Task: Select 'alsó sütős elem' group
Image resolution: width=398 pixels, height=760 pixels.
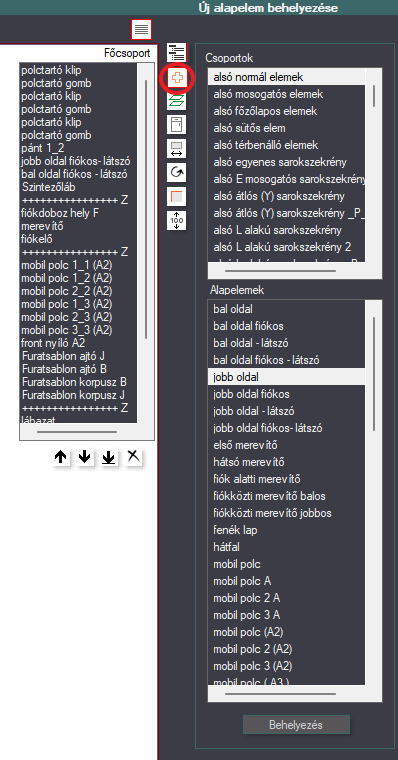Action: (287, 128)
